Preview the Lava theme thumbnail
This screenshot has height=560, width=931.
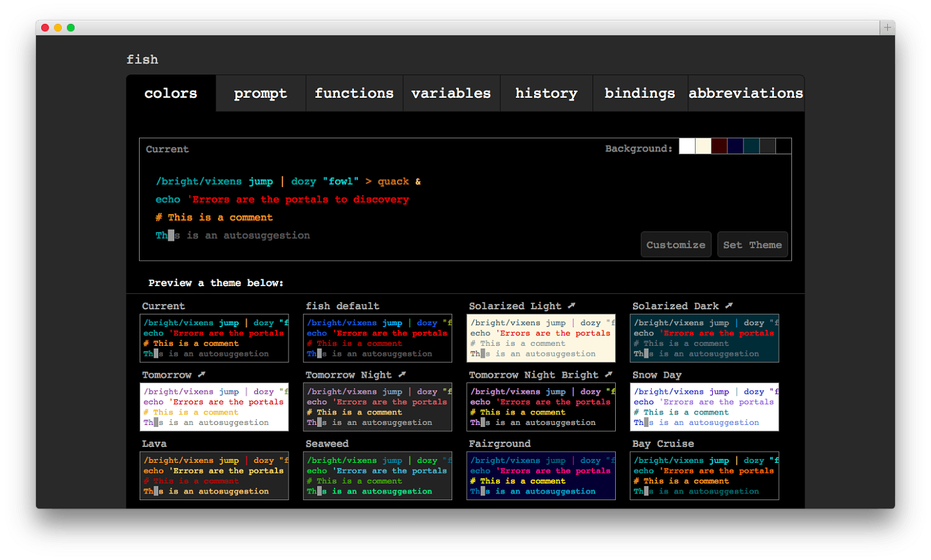[214, 476]
